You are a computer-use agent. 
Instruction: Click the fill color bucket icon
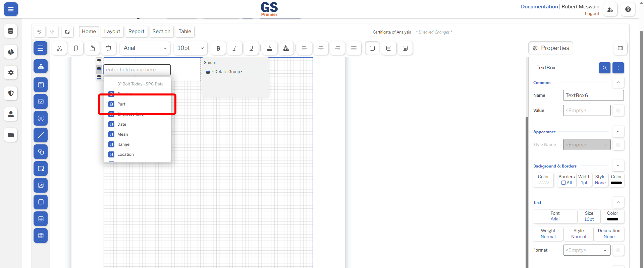point(286,48)
